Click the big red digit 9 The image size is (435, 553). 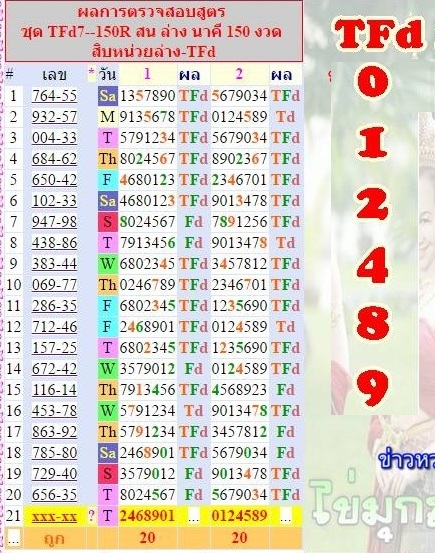(x=373, y=387)
